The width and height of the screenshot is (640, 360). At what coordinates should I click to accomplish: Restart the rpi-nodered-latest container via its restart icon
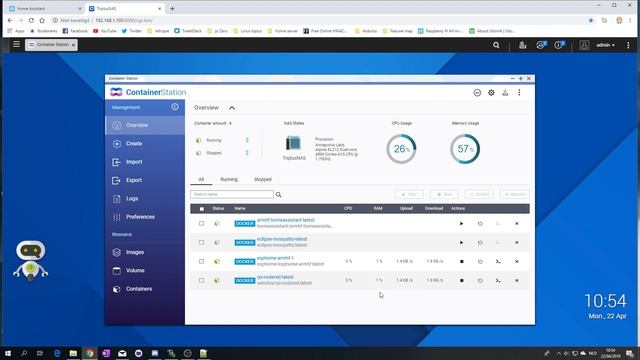480,280
